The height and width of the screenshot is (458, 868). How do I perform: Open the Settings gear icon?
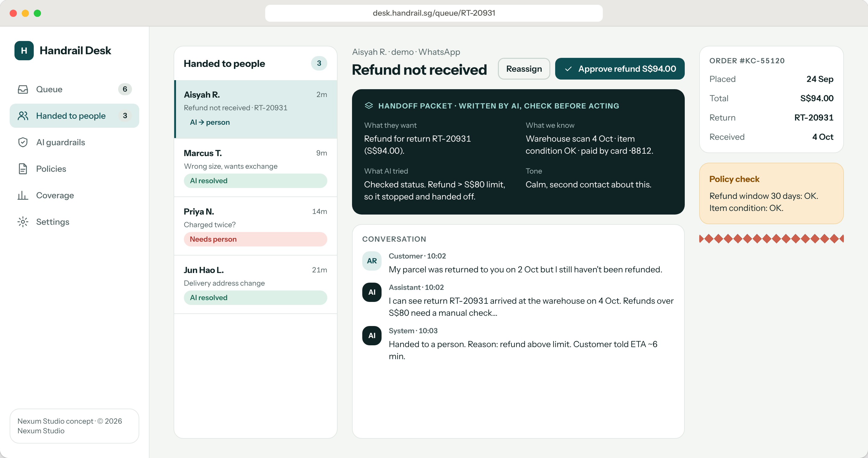23,222
